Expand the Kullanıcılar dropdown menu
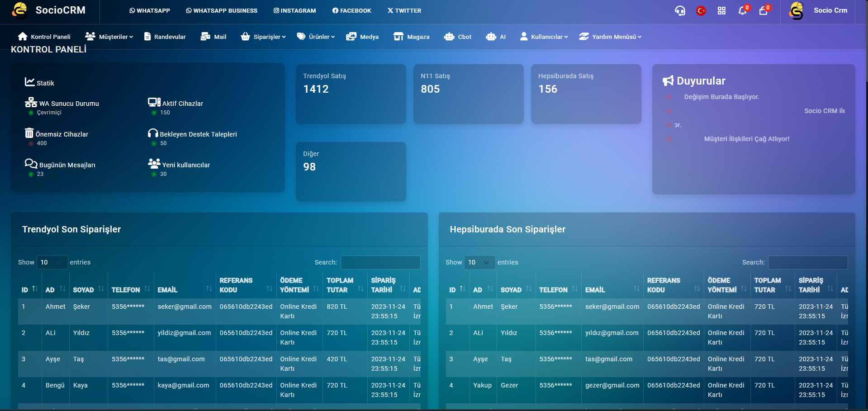 (544, 37)
